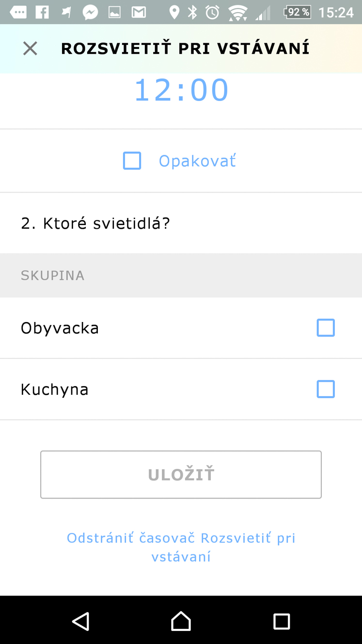Tap the alarm clock status icon
The height and width of the screenshot is (644, 362).
coord(212,12)
